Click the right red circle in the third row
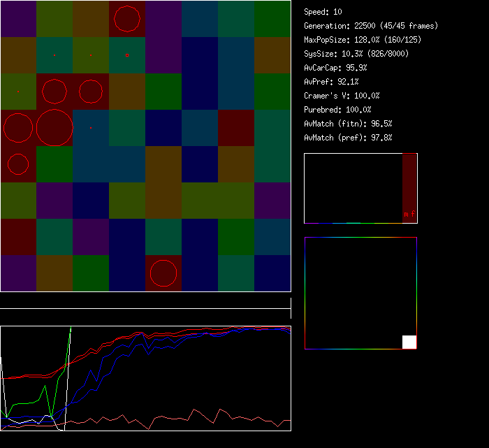The width and height of the screenshot is (489, 448). tap(91, 92)
